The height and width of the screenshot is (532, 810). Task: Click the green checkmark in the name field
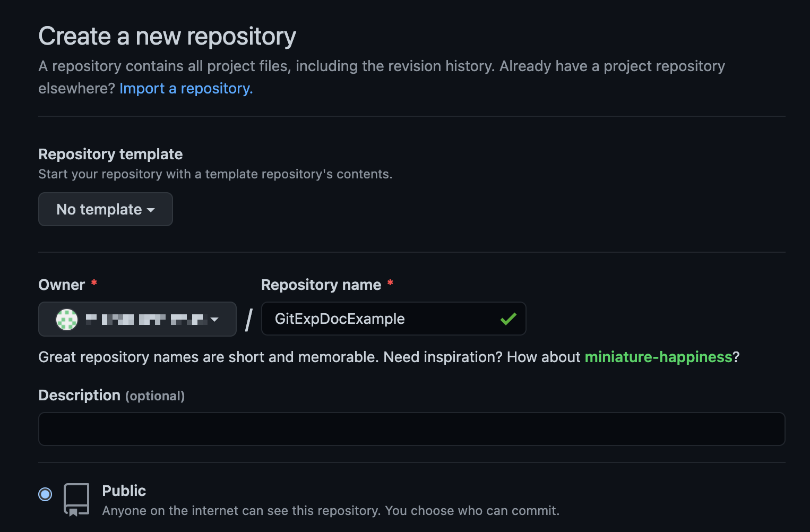(x=509, y=319)
